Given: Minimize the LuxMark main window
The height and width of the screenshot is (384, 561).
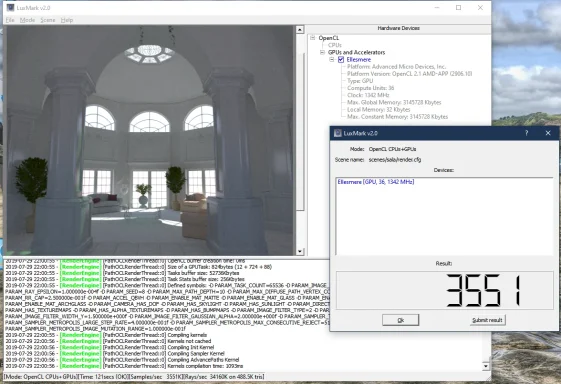Looking at the screenshot, I should [437, 8].
